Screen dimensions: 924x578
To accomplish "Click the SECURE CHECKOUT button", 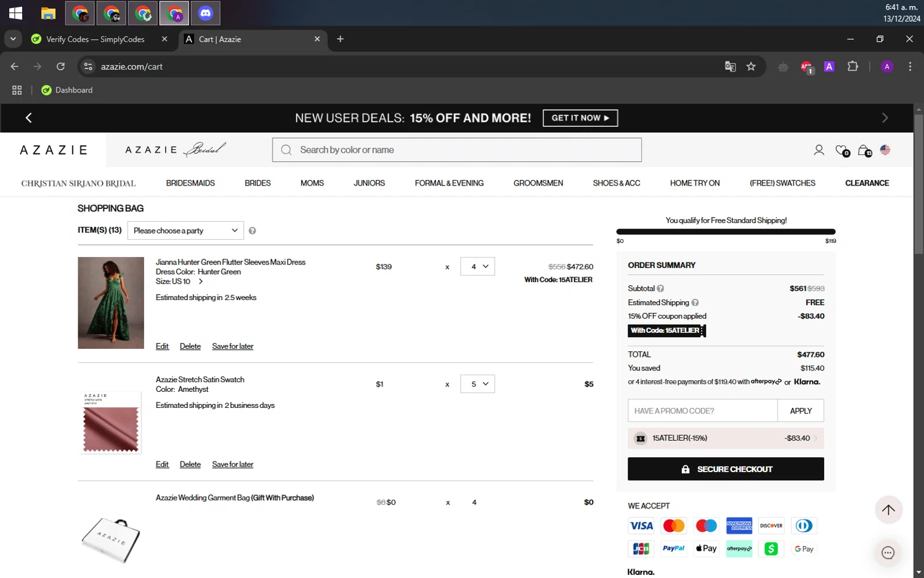I will [x=726, y=469].
